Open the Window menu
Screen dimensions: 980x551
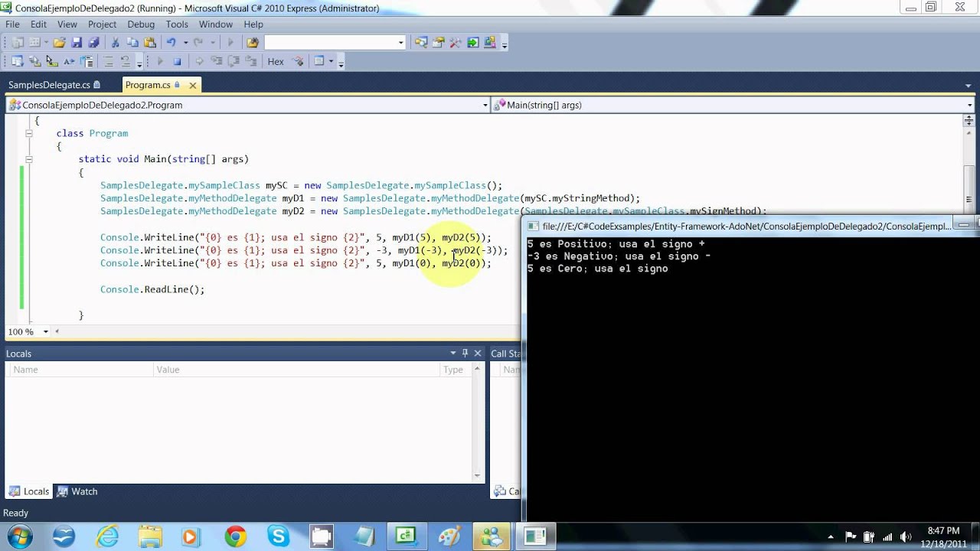[x=216, y=24]
